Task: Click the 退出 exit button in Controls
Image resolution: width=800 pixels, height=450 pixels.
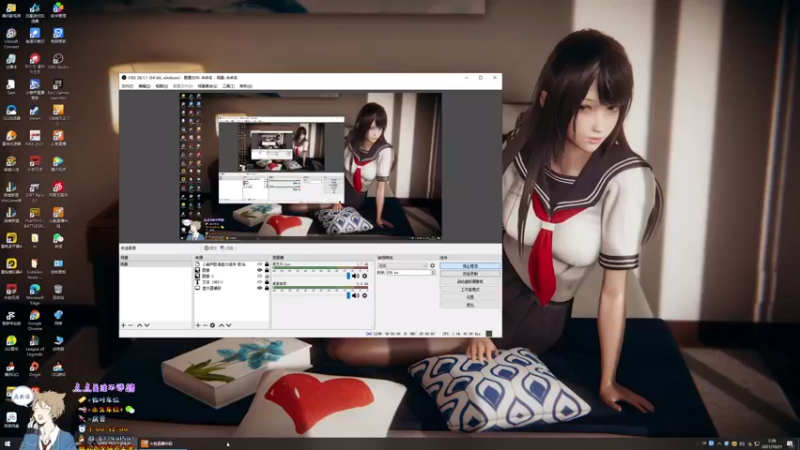Action: tap(470, 305)
